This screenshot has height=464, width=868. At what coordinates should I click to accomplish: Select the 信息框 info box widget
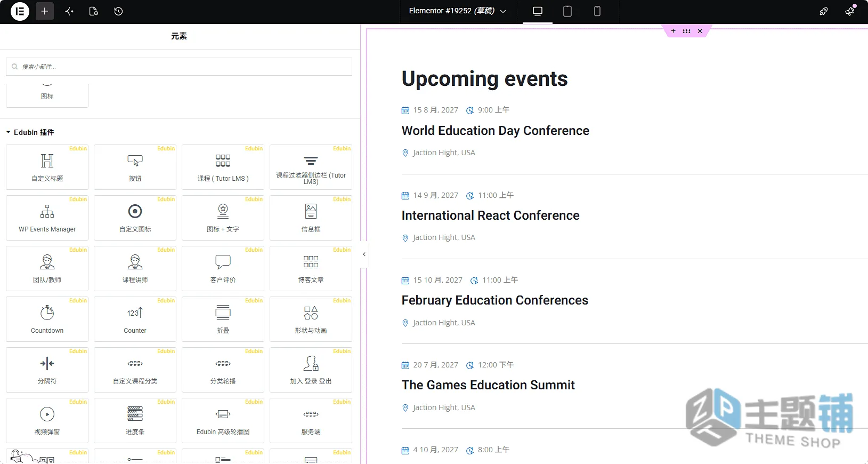311,218
